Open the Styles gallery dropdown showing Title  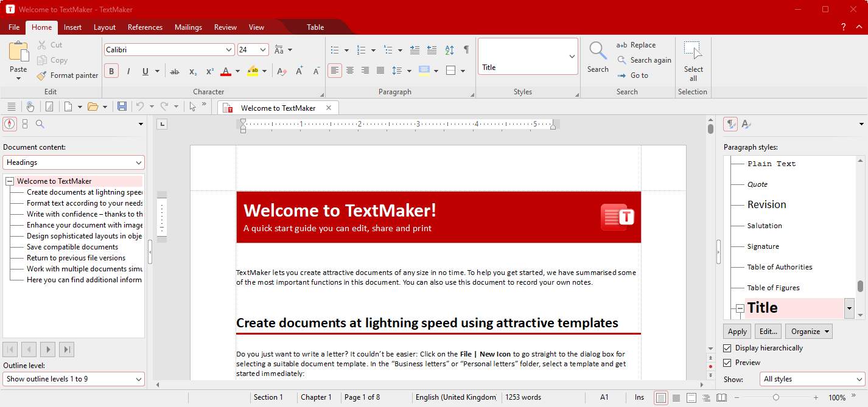[572, 57]
